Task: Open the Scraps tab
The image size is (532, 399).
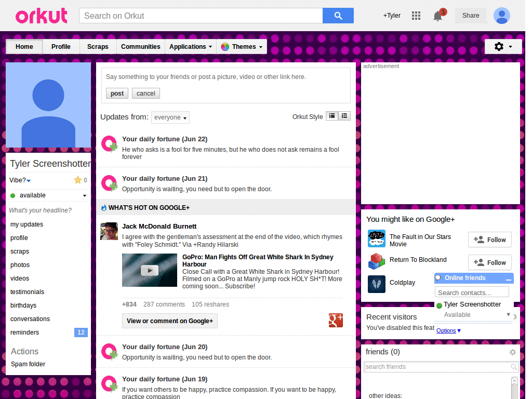Action: tap(98, 46)
